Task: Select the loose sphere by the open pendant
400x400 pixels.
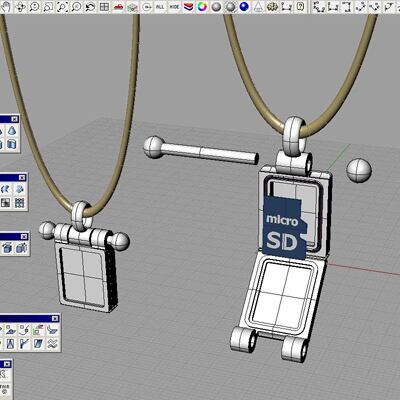Action: tap(359, 171)
